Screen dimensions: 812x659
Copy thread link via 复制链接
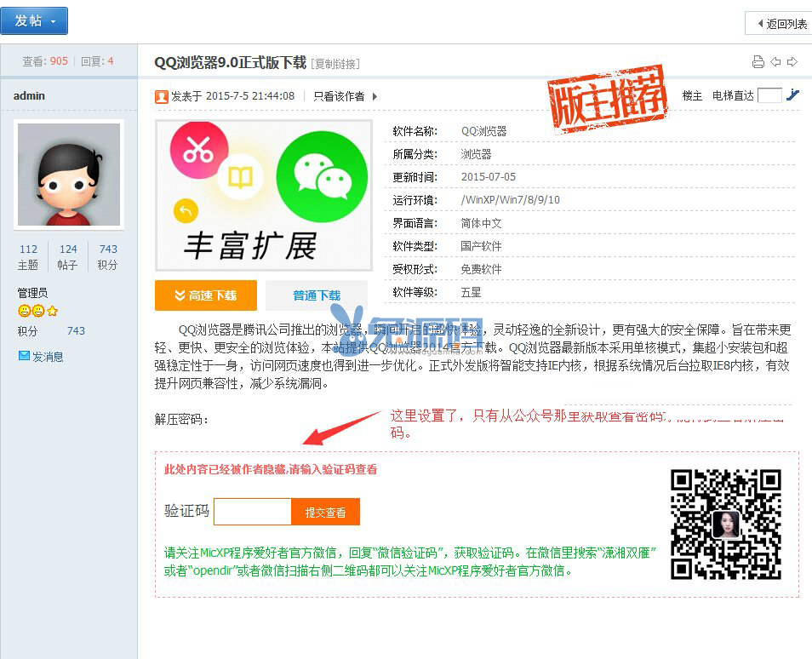coord(335,64)
